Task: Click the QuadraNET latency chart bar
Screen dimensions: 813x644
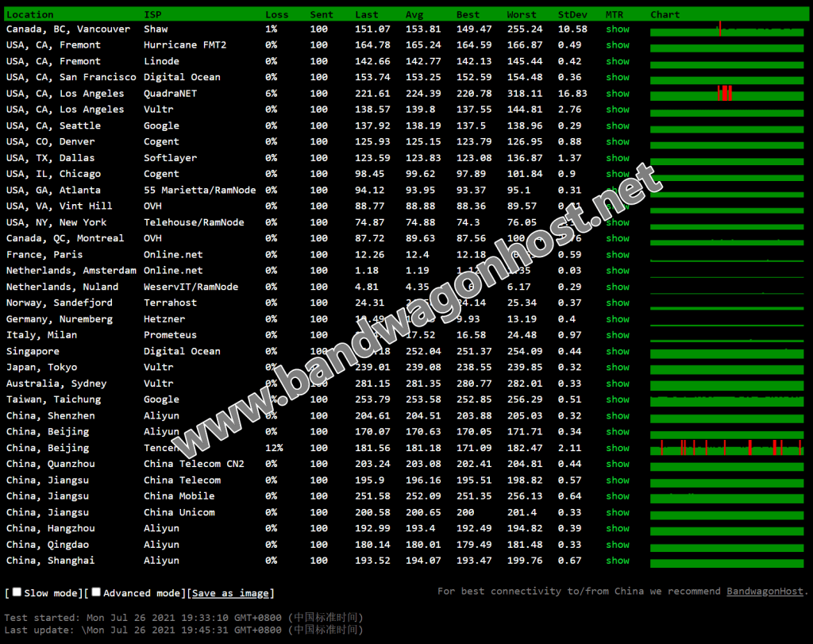Action: click(x=727, y=94)
